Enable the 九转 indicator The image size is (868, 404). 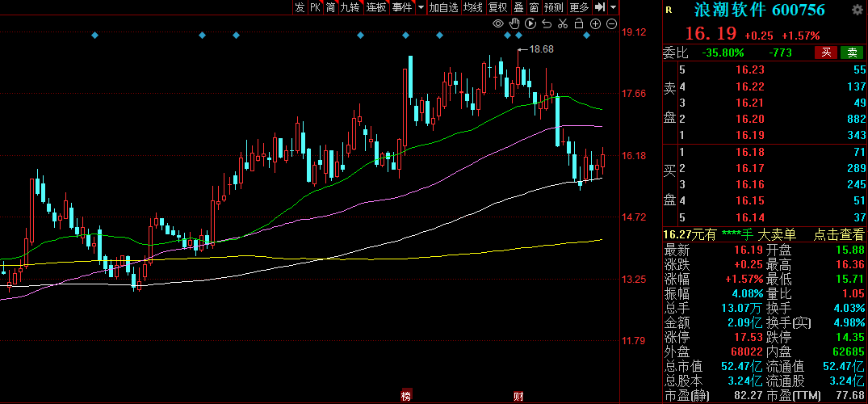pyautogui.click(x=350, y=7)
